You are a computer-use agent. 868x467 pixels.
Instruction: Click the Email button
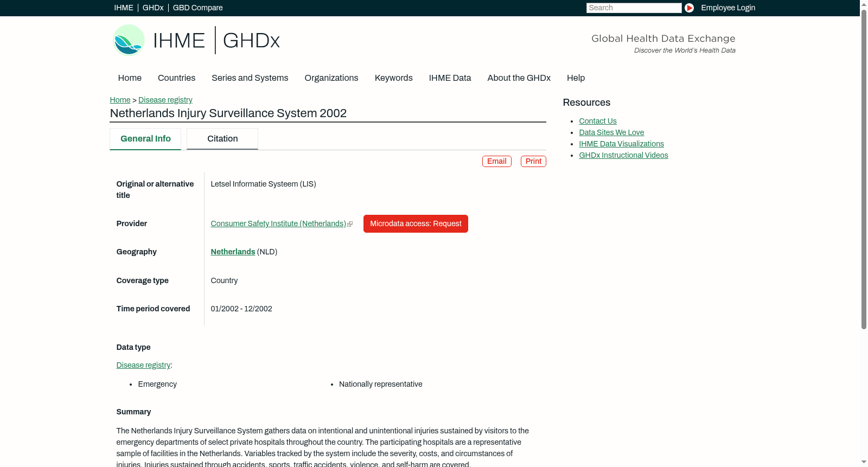coord(497,161)
